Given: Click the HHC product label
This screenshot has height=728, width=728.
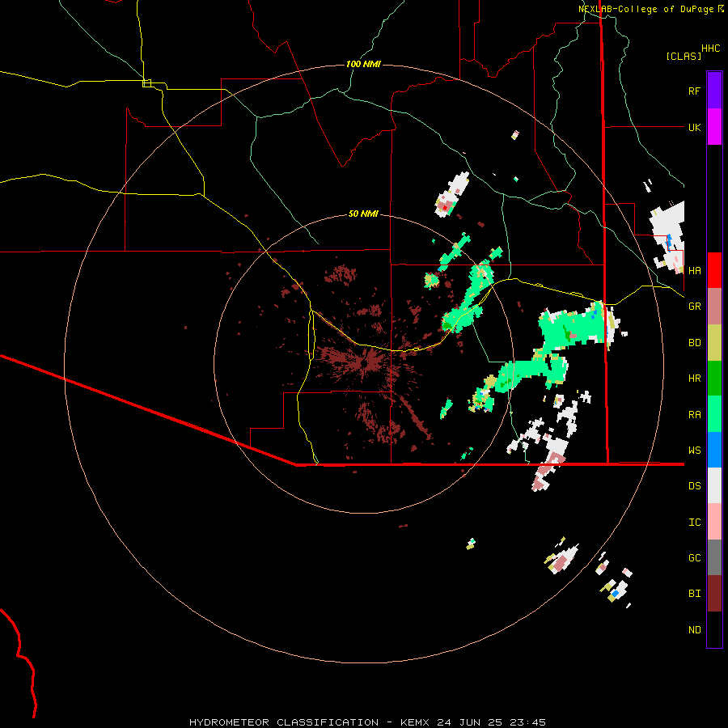Looking at the screenshot, I should (x=711, y=49).
